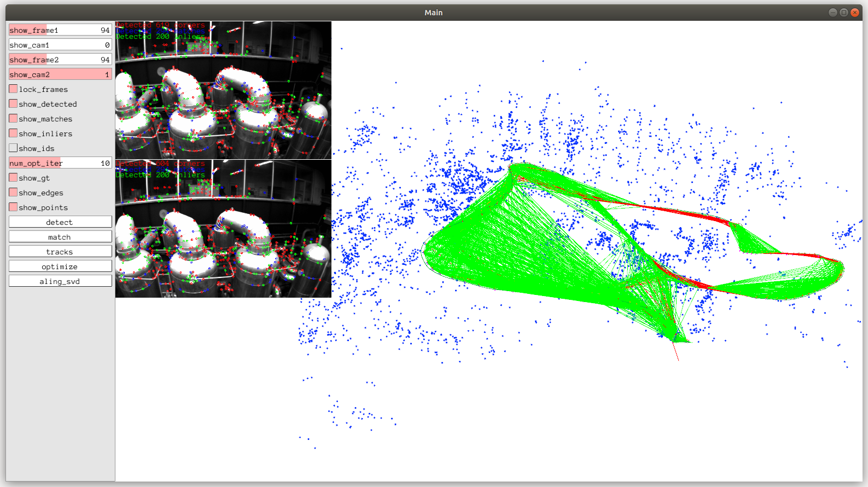The width and height of the screenshot is (868, 487).
Task: Toggle show_points checkbox
Action: tap(13, 207)
